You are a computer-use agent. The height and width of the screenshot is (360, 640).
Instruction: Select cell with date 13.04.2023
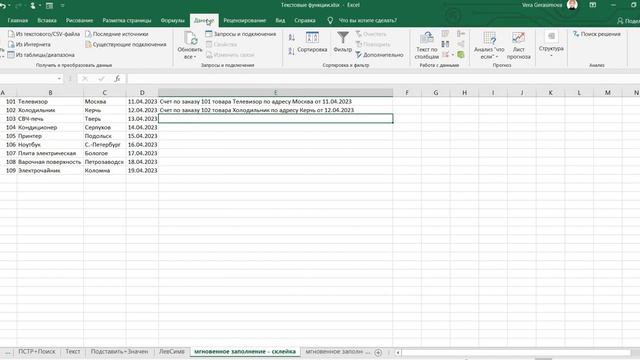[x=142, y=119]
